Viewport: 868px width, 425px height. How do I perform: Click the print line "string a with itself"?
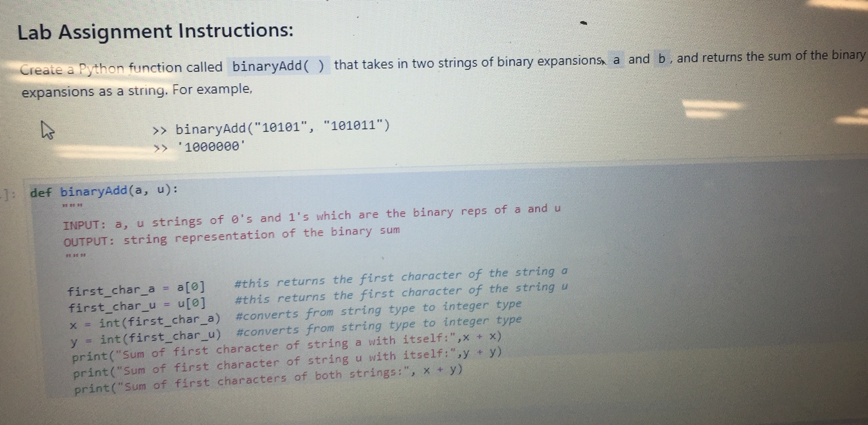(287, 346)
